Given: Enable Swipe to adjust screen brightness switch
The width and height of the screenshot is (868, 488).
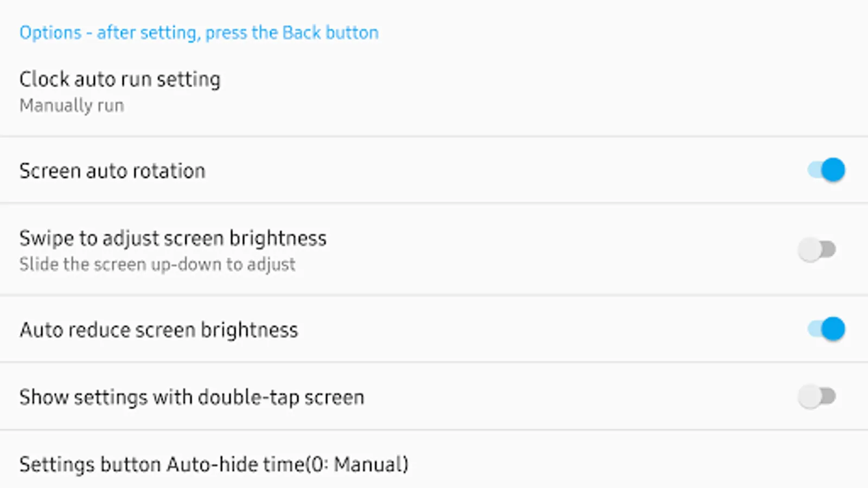Looking at the screenshot, I should coord(817,250).
